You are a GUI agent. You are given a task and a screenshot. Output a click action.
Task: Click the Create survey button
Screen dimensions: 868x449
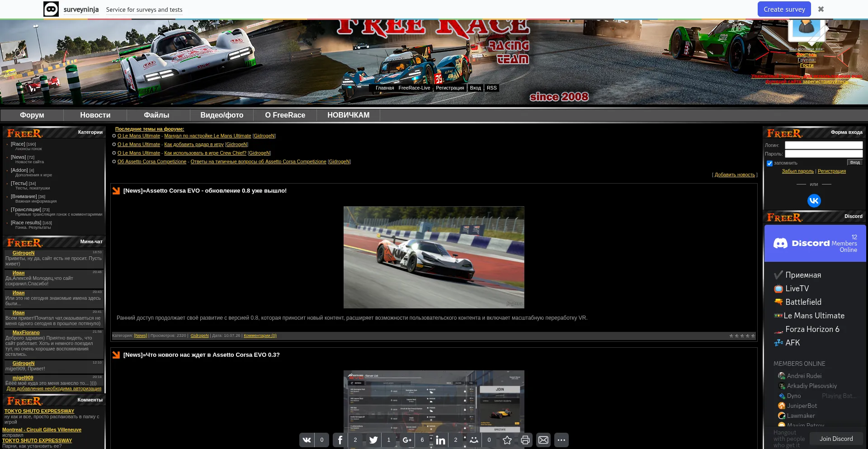pyautogui.click(x=784, y=9)
